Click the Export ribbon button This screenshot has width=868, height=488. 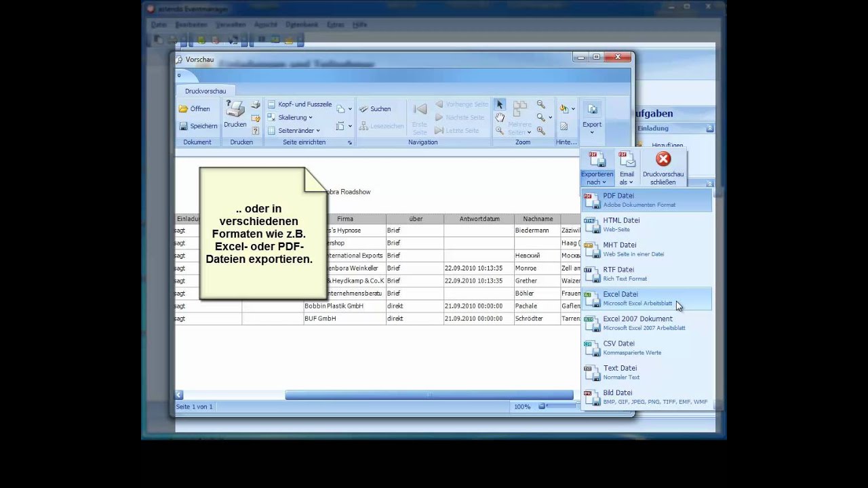pos(592,118)
